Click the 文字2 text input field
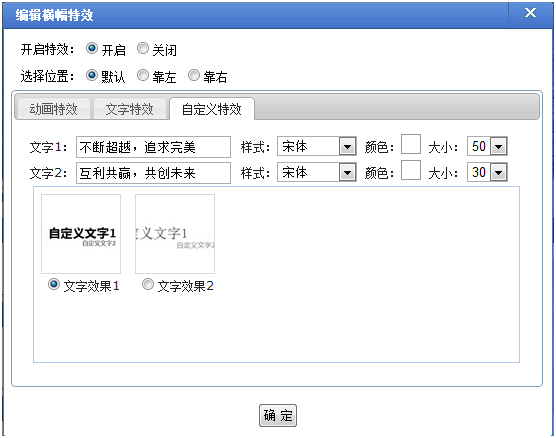Viewport: 556px width, 438px height. point(153,173)
